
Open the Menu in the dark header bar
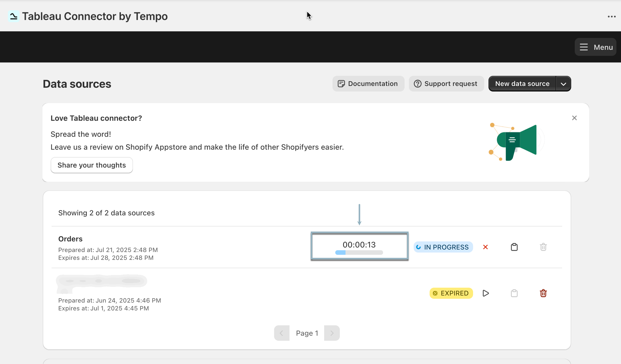click(595, 47)
